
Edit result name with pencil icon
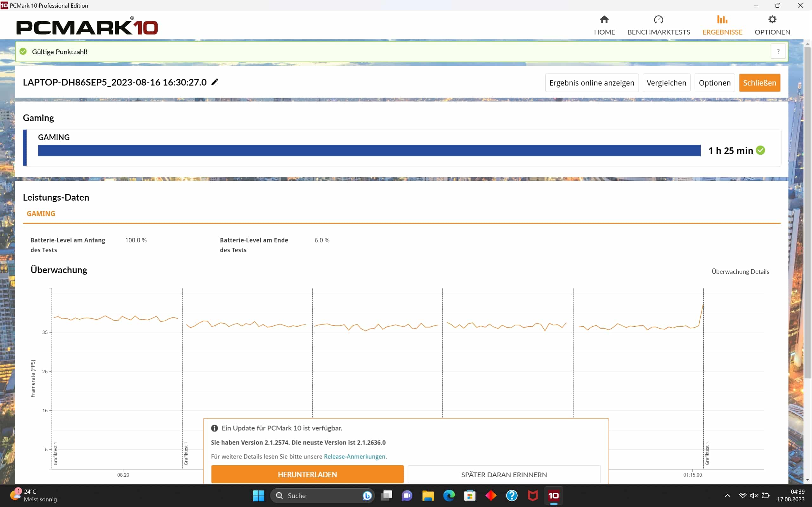point(215,82)
